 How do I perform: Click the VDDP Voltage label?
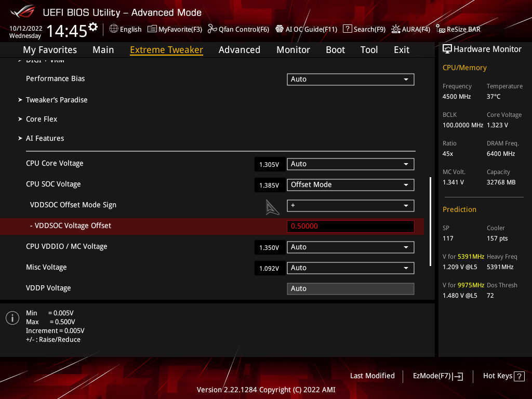click(x=48, y=288)
